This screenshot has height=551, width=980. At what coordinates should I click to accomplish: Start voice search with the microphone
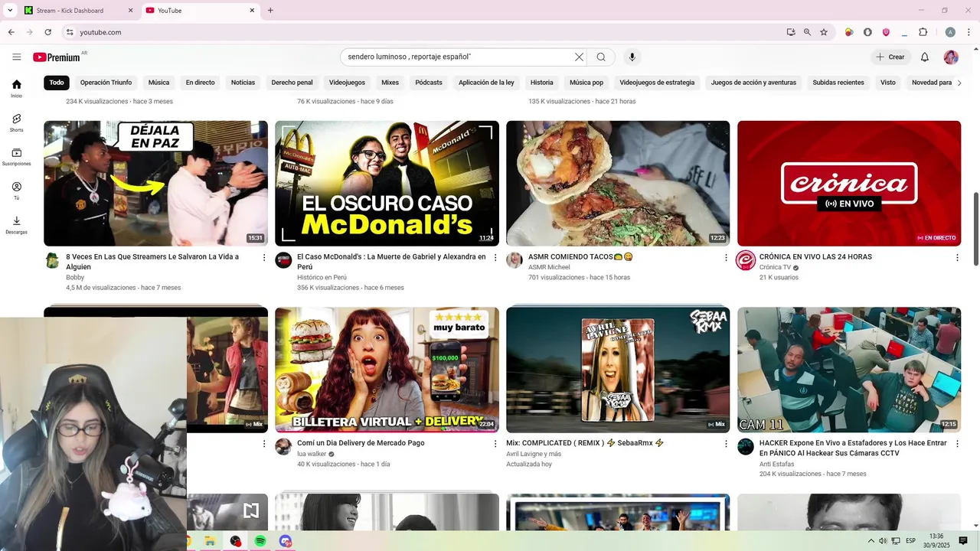632,57
